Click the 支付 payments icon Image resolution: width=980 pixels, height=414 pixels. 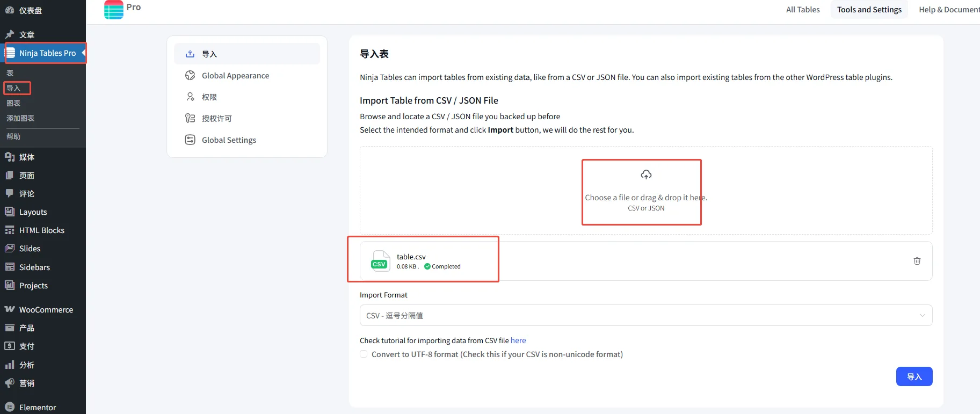pyautogui.click(x=10, y=346)
